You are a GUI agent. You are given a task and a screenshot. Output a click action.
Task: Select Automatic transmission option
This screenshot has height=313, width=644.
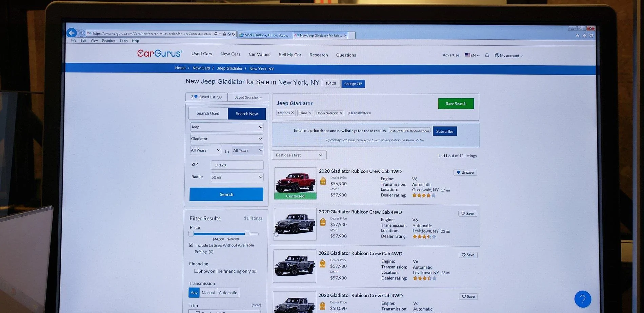pos(228,293)
